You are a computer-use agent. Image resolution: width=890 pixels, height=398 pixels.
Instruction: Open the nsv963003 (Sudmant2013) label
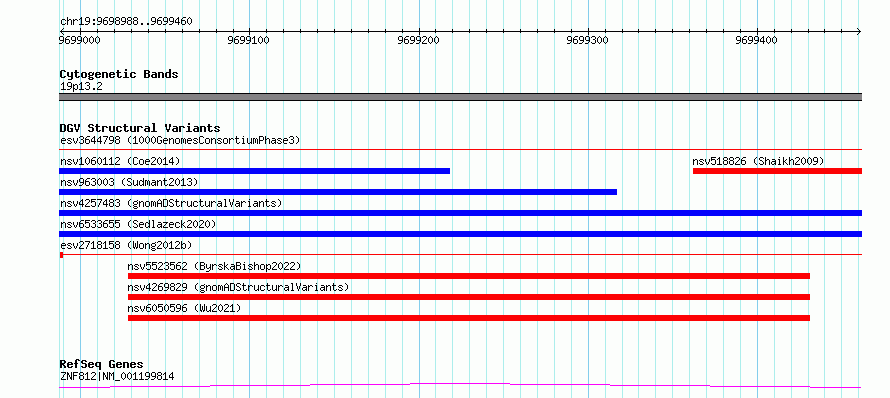coord(129,182)
